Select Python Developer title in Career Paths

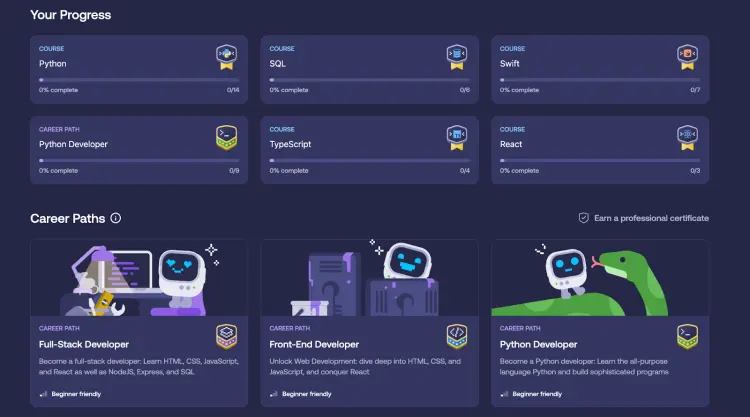pos(538,344)
